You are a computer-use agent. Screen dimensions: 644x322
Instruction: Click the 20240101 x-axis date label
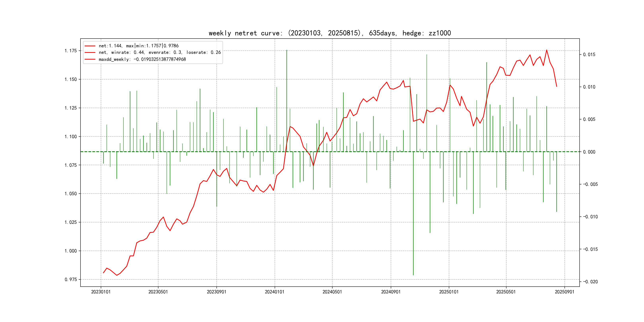coord(274,292)
